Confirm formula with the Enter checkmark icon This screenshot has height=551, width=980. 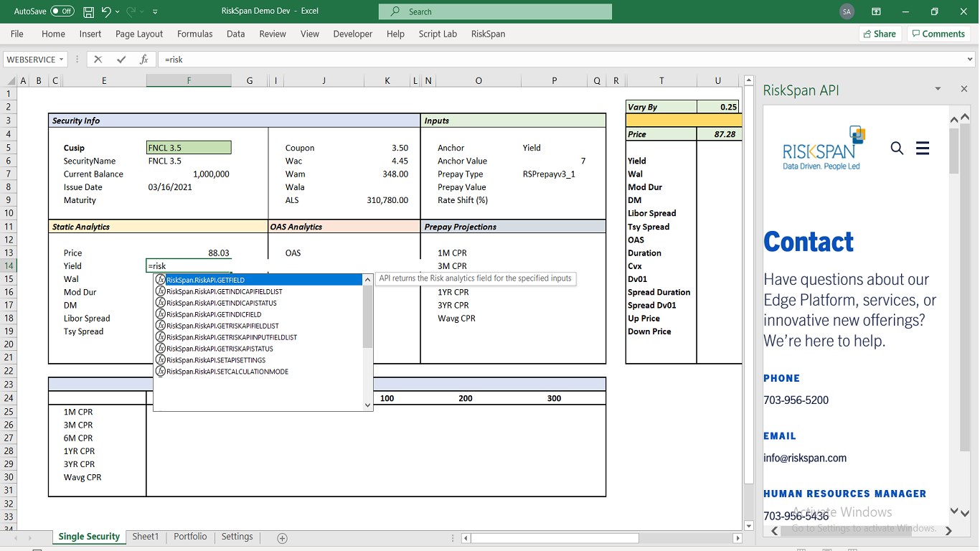pyautogui.click(x=121, y=60)
